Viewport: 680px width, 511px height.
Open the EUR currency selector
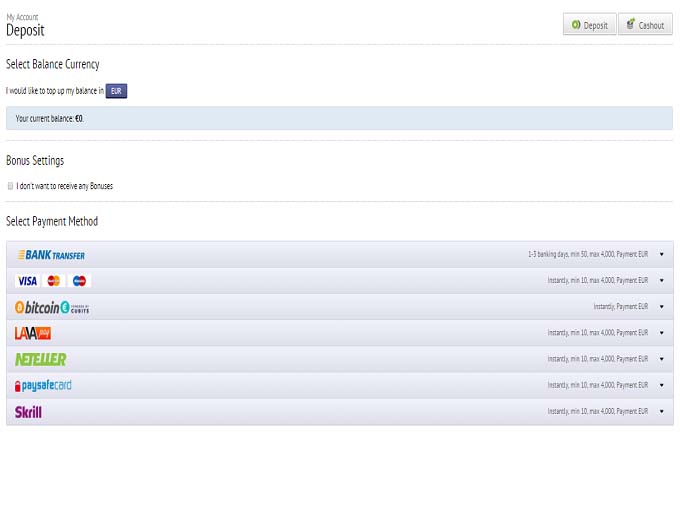(x=117, y=91)
